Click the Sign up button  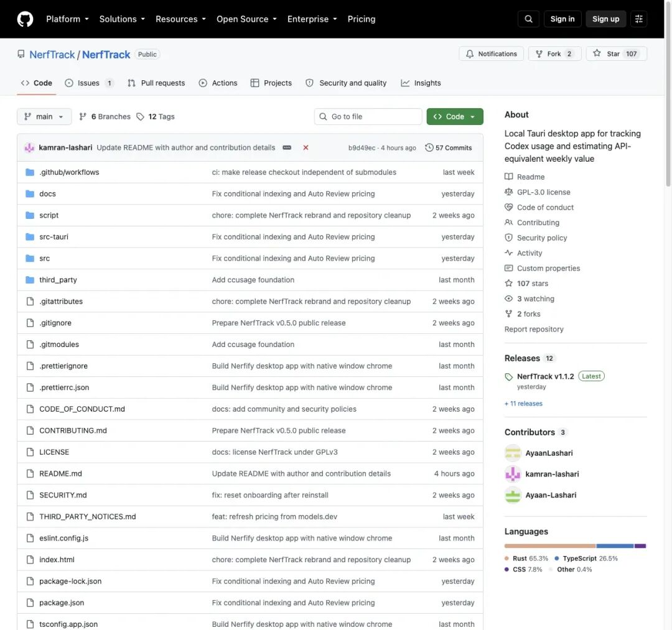tap(605, 19)
